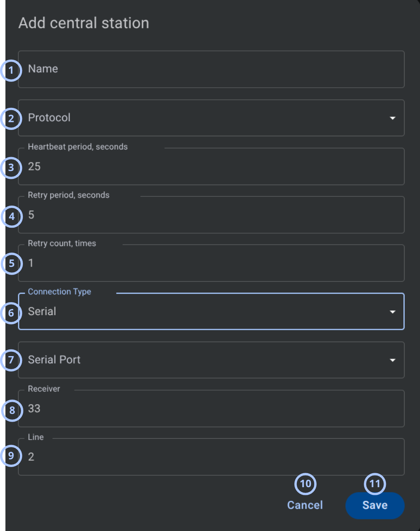This screenshot has height=531, width=420.
Task: Cancel adding the central station
Action: (305, 505)
